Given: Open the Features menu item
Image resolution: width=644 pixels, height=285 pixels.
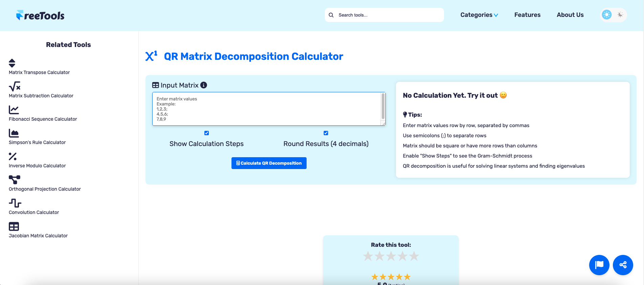Looking at the screenshot, I should 527,15.
